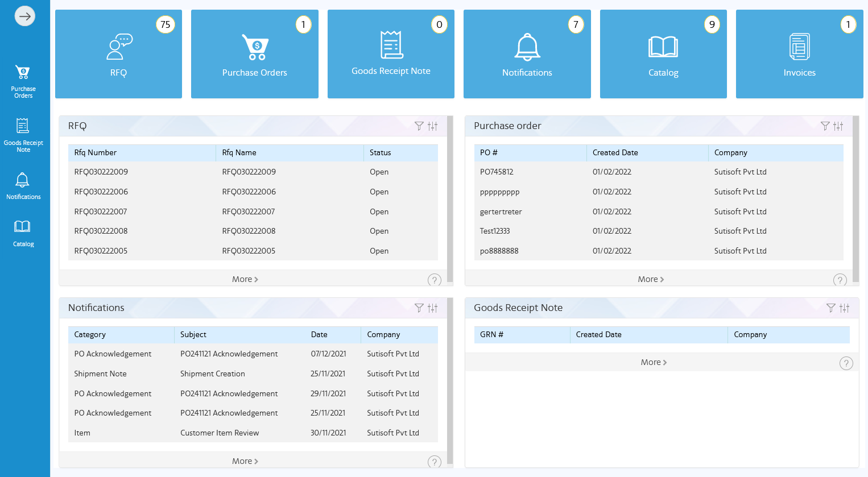View Notifications via the bell tile

(x=527, y=54)
